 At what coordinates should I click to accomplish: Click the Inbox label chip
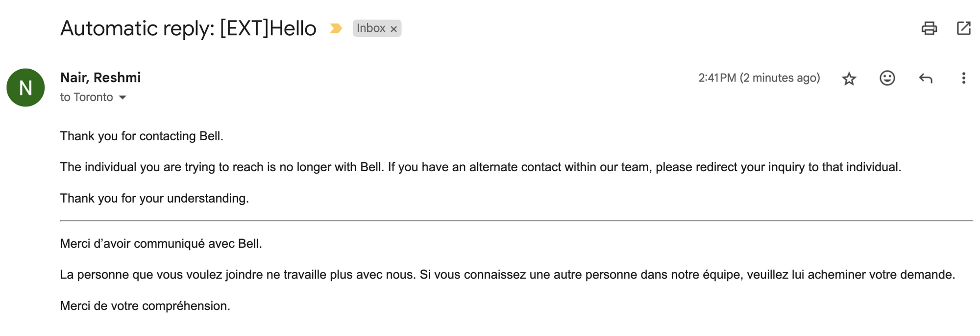tap(371, 28)
